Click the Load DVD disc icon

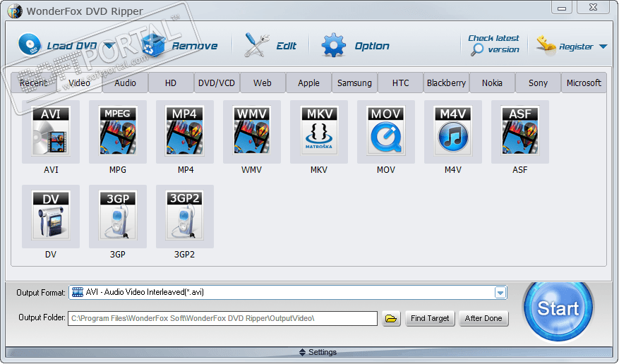pyautogui.click(x=30, y=44)
